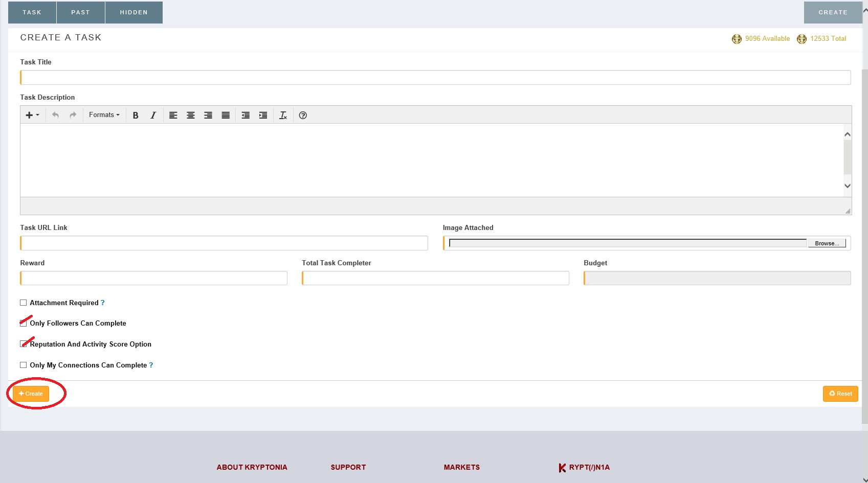Open SUPPORT footer link
Screen dimensions: 868x483
[348, 467]
